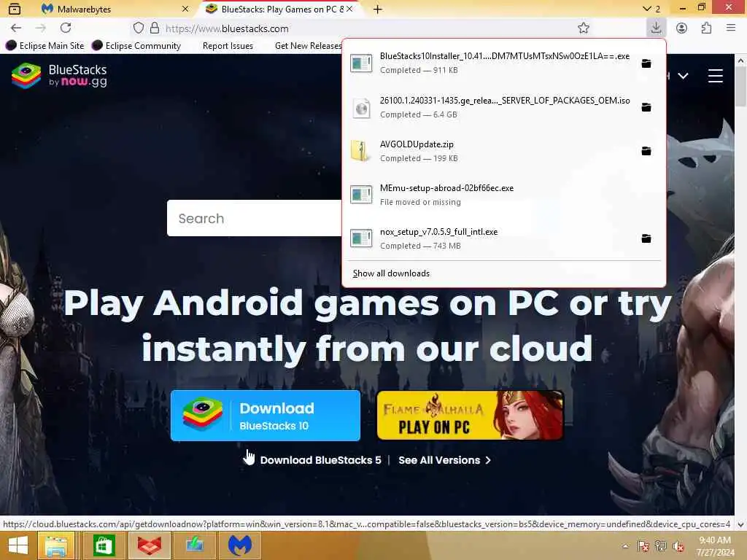Open the green arrow taskbar app
Viewport: 747px width, 560px height.
(194, 545)
